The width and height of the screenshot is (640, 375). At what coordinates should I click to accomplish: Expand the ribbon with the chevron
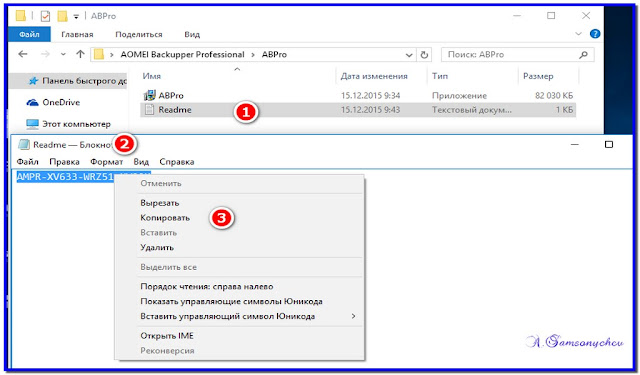tap(578, 34)
